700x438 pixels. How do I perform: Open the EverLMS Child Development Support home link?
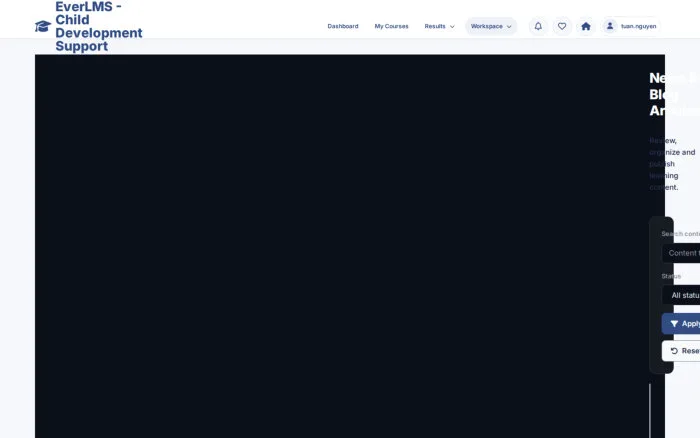click(x=89, y=26)
